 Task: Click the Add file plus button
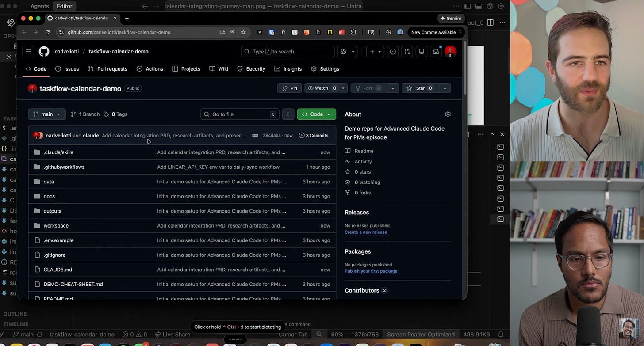[x=288, y=114]
